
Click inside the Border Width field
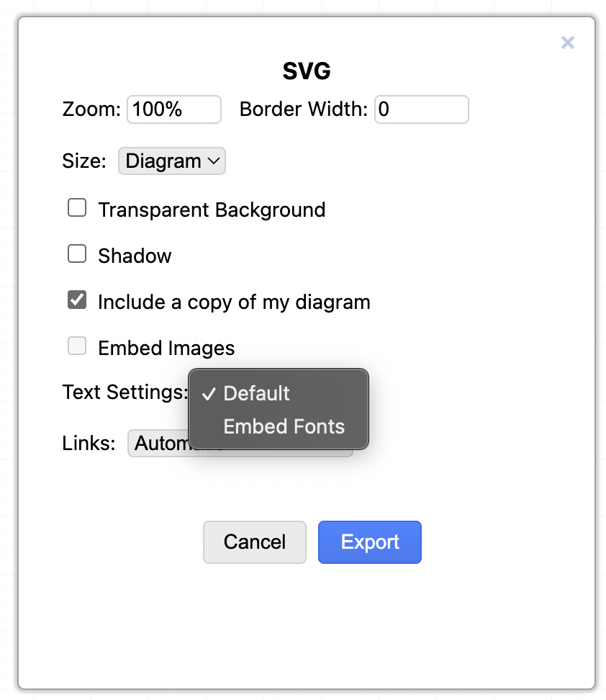coord(421,109)
